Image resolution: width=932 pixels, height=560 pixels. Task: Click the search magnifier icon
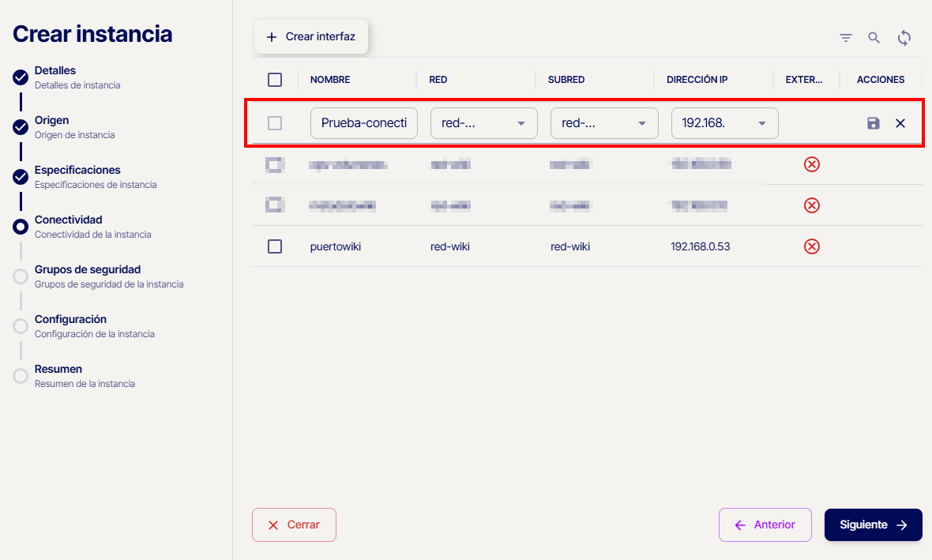[x=874, y=38]
